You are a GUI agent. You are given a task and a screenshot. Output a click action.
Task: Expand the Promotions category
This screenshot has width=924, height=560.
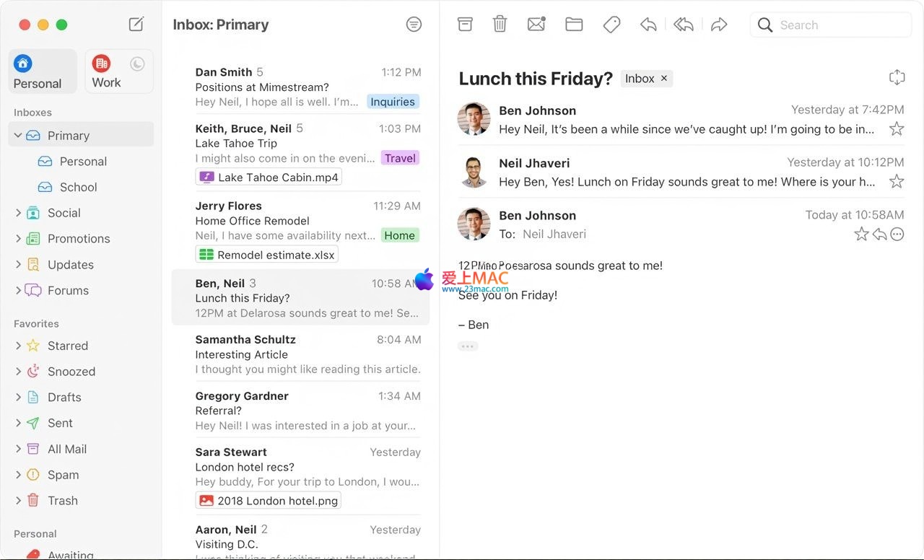[18, 239]
